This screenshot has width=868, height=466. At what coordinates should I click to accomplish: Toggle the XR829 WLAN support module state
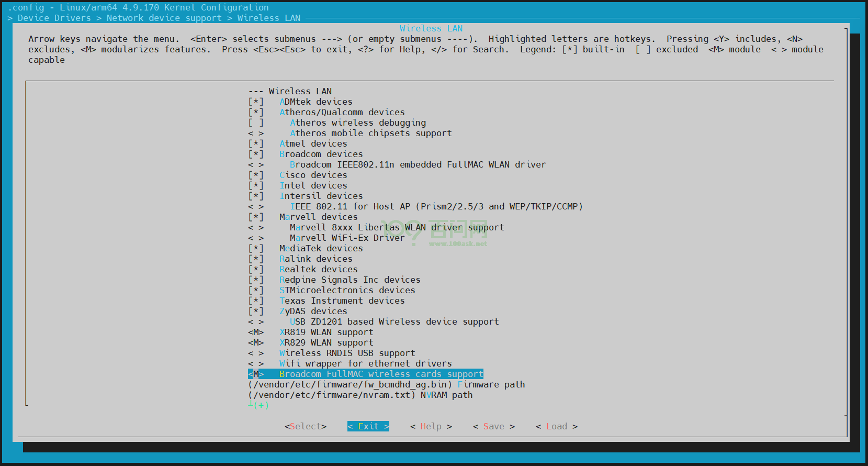coord(256,342)
